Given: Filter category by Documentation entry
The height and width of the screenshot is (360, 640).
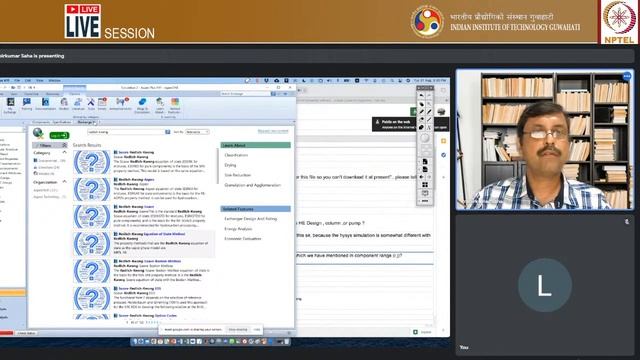Looking at the screenshot, I should (x=49, y=161).
